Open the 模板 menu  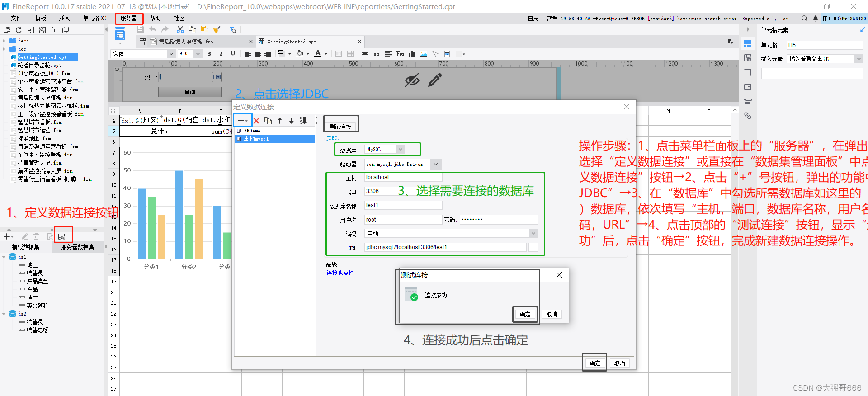tap(41, 19)
